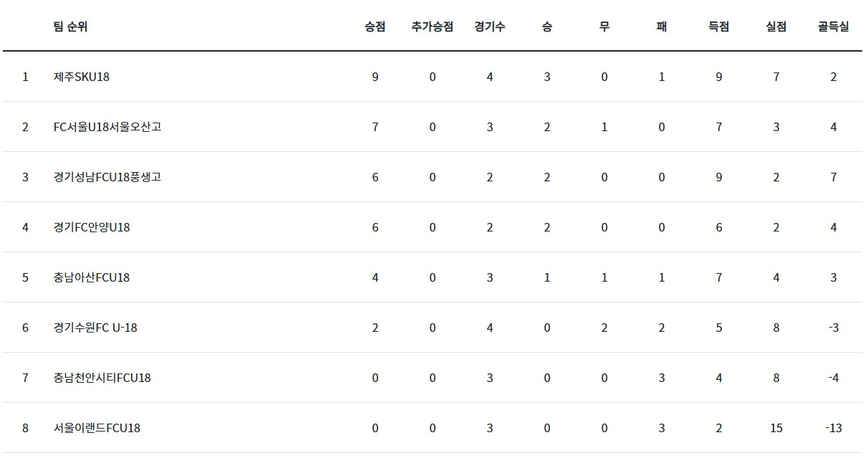This screenshot has width=868, height=458.
Task: Click 서울이랜드FCU18's 실점 value of 15
Action: [x=776, y=428]
